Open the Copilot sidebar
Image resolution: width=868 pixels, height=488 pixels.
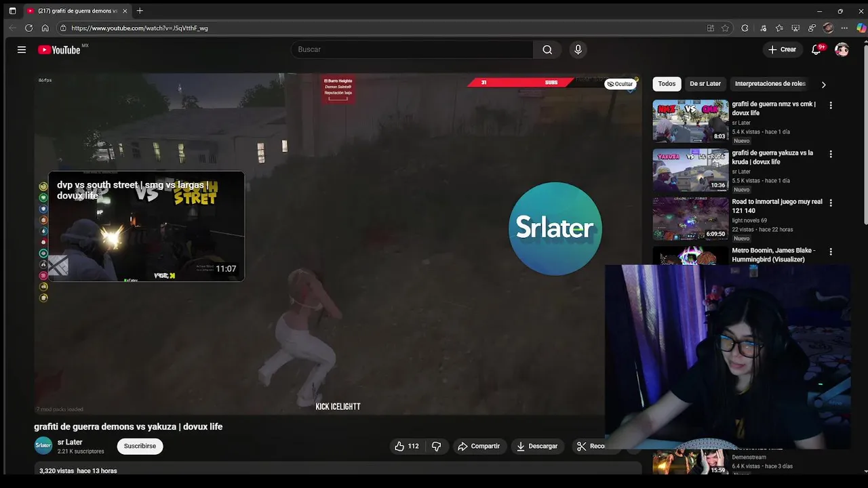pyautogui.click(x=861, y=28)
